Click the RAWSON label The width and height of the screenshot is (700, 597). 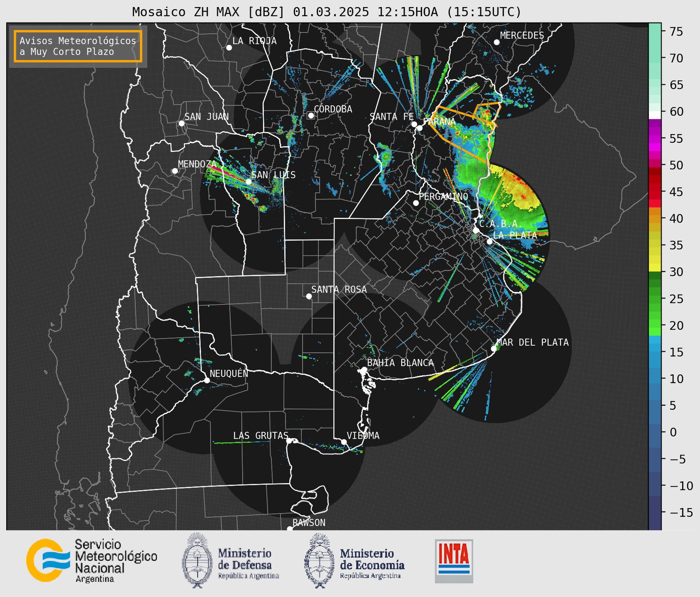(309, 523)
